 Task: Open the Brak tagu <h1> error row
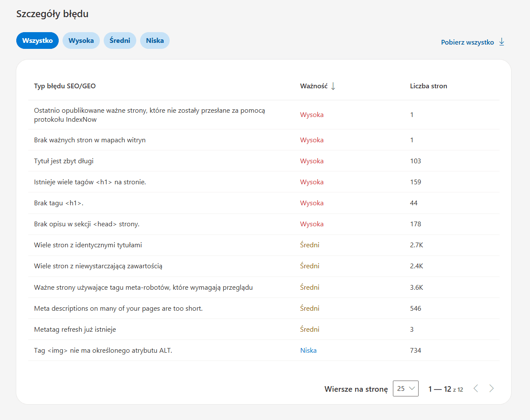point(264,203)
